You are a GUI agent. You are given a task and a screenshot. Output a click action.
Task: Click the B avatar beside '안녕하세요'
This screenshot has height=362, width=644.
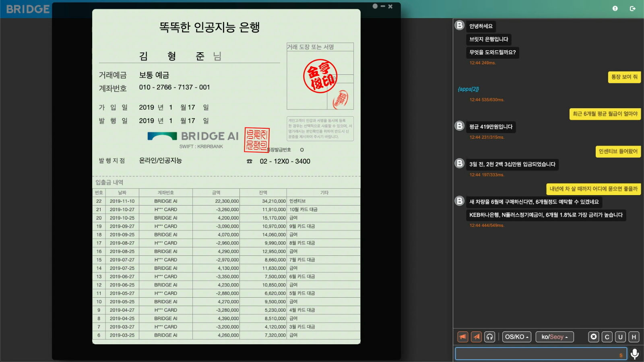pyautogui.click(x=460, y=25)
